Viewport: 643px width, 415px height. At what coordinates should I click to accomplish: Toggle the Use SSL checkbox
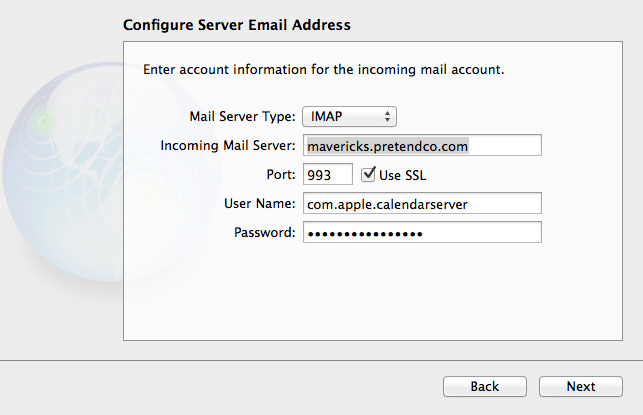368,174
